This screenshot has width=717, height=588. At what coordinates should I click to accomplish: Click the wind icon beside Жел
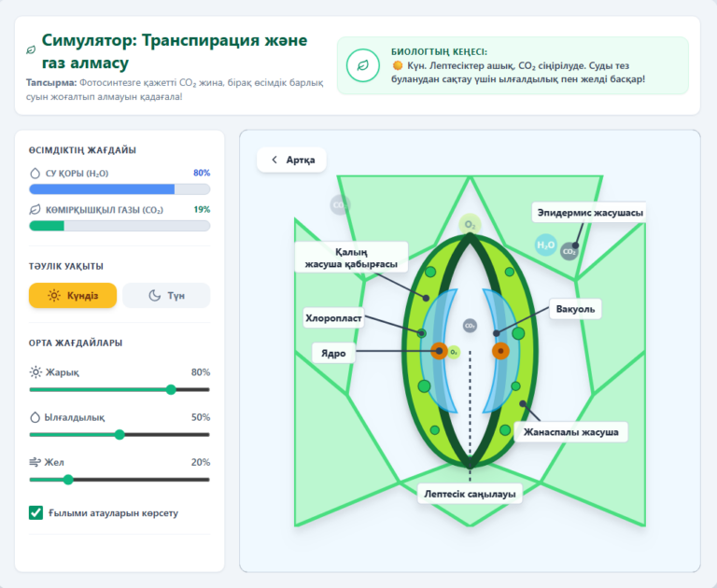[x=35, y=462]
